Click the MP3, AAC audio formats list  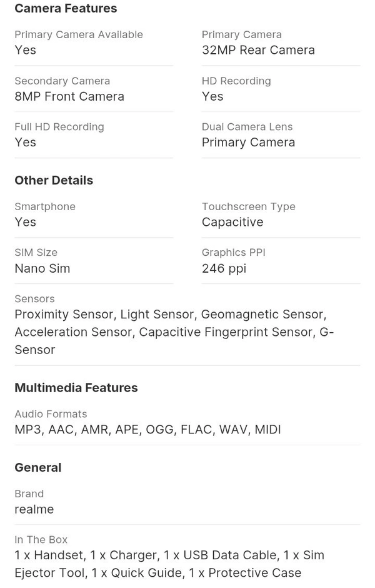147,430
